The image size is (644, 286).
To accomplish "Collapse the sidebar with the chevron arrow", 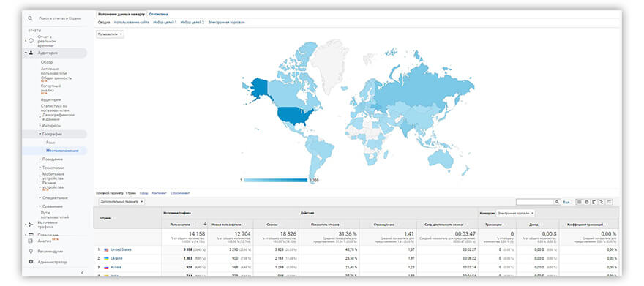I will (x=82, y=272).
